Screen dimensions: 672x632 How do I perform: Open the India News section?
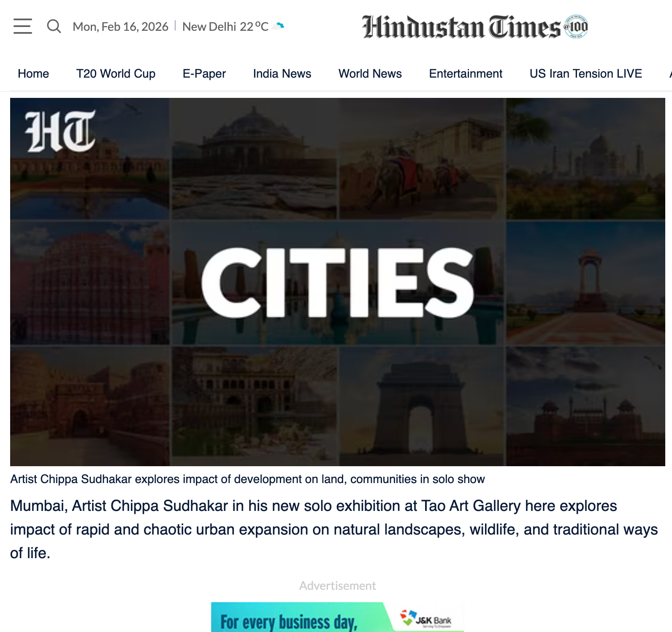(282, 74)
